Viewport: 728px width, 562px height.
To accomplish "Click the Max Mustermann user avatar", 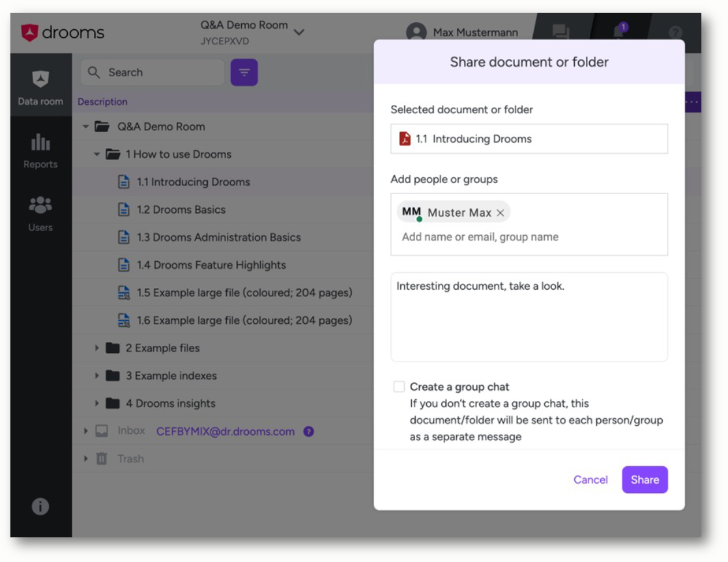I will tap(416, 32).
